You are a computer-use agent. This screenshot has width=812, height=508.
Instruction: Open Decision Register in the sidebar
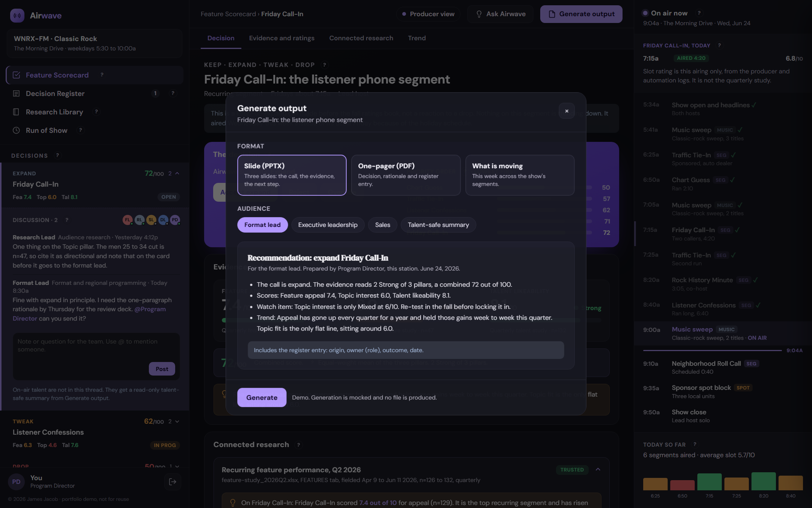(x=95, y=93)
